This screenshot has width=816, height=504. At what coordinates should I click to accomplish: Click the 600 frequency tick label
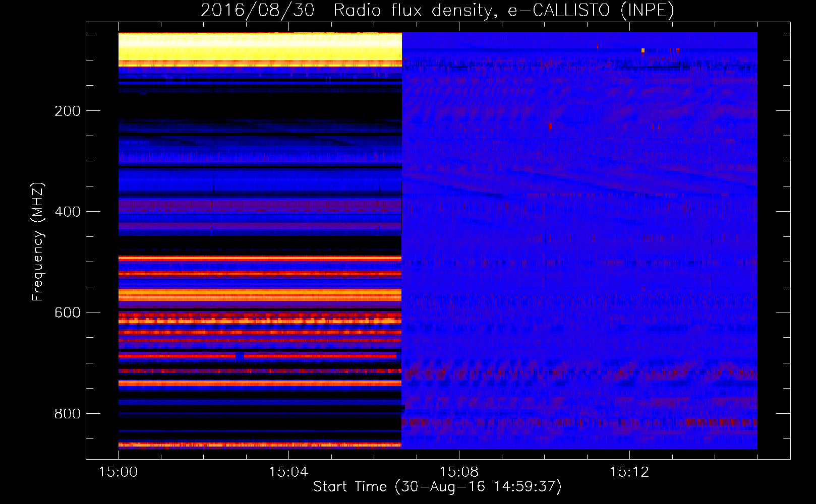click(68, 312)
